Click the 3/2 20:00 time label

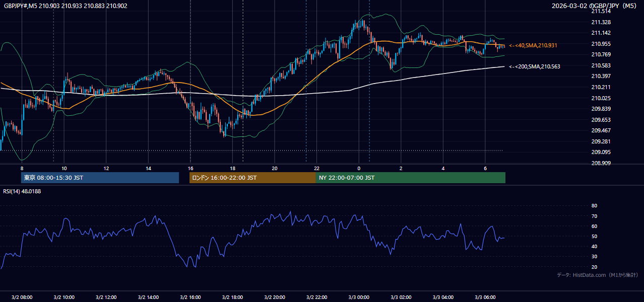click(x=275, y=297)
